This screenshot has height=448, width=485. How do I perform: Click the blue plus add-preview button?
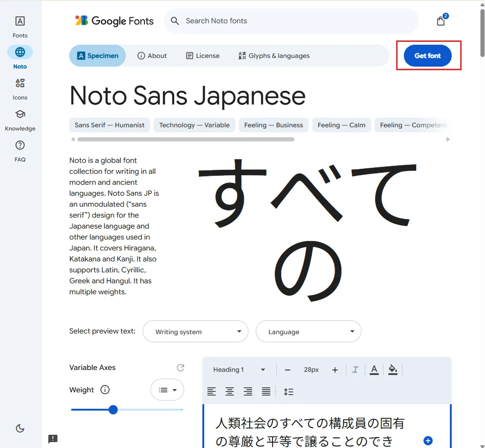point(428,441)
